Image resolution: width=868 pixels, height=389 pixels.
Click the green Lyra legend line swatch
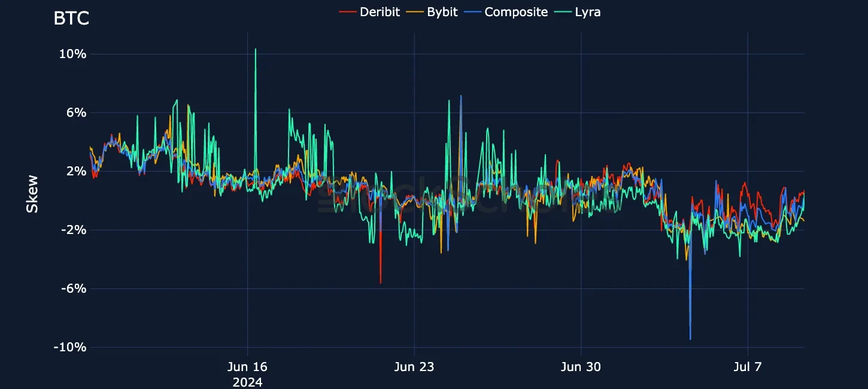click(x=563, y=12)
